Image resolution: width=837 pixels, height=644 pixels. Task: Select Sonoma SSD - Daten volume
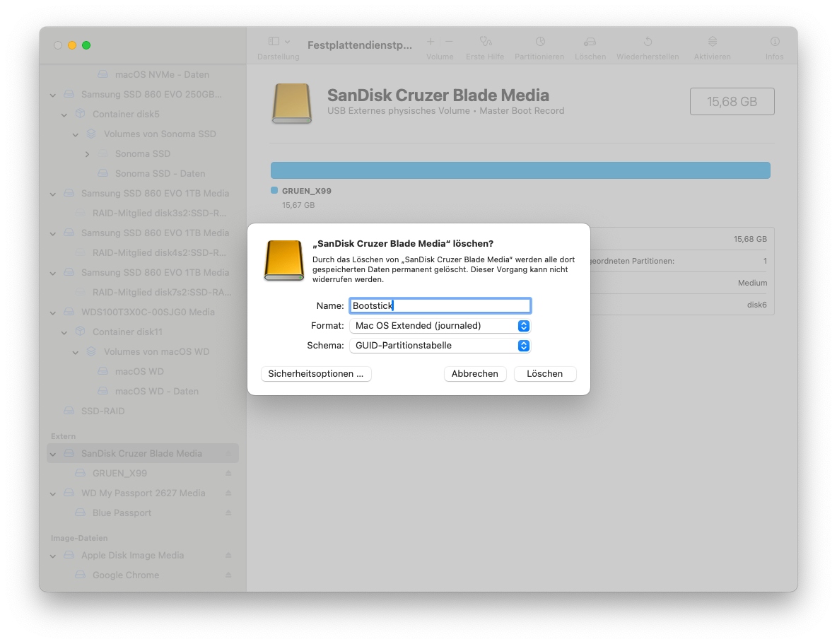coord(160,174)
